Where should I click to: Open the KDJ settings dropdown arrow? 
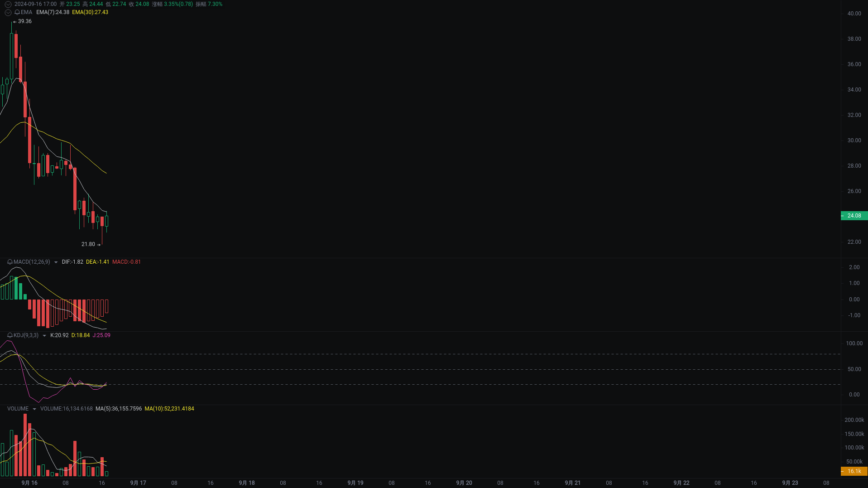(x=44, y=335)
